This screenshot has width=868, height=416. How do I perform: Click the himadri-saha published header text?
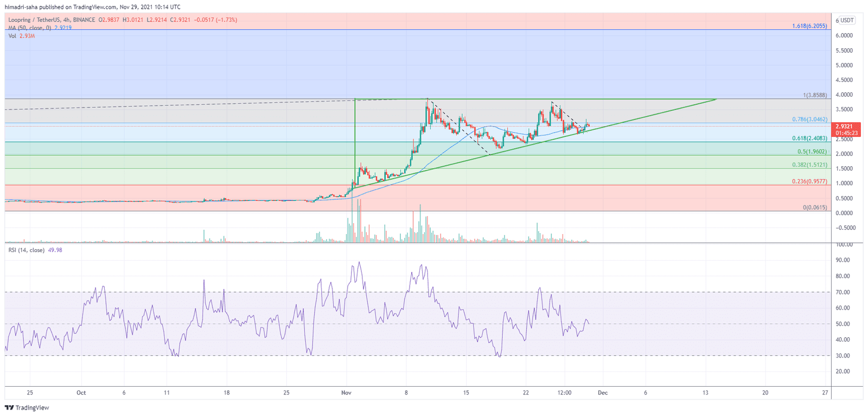click(93, 7)
